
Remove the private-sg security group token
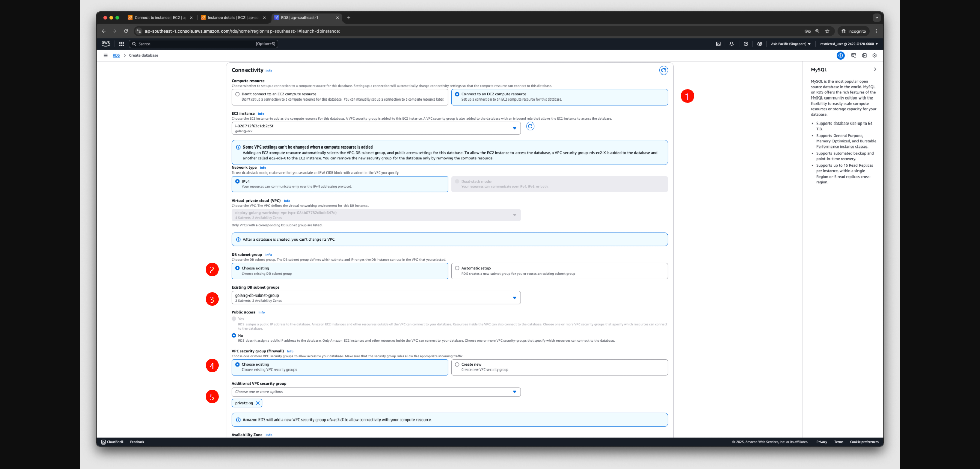click(x=258, y=403)
